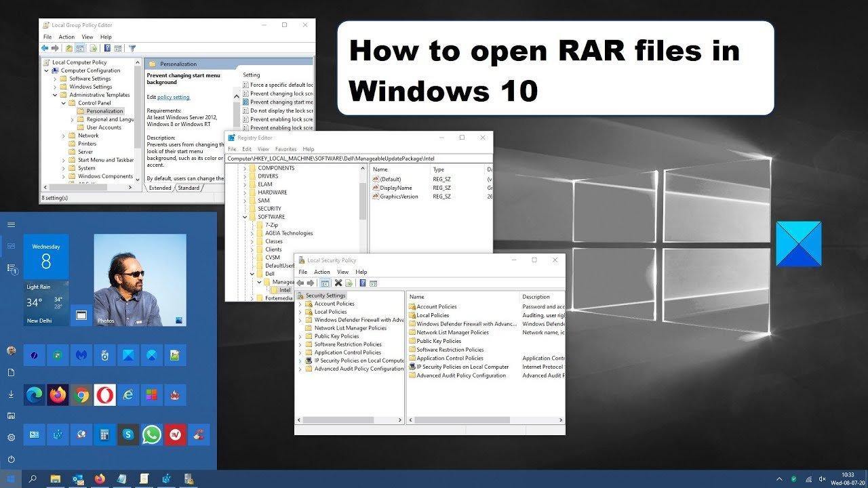Screen dimensions: 868x488
Task: Open Microsoft Store tile in Start menu
Action: 152,394
